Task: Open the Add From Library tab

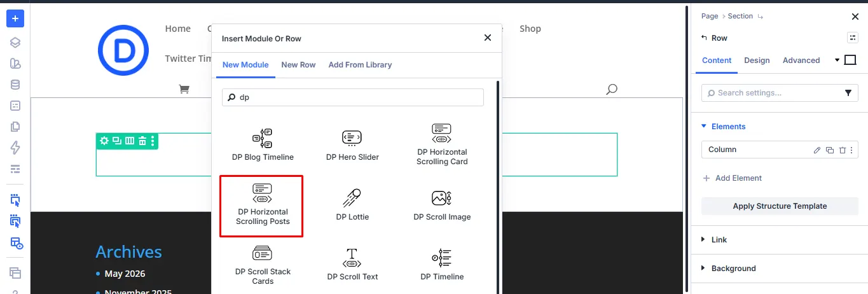Action: 360,65
